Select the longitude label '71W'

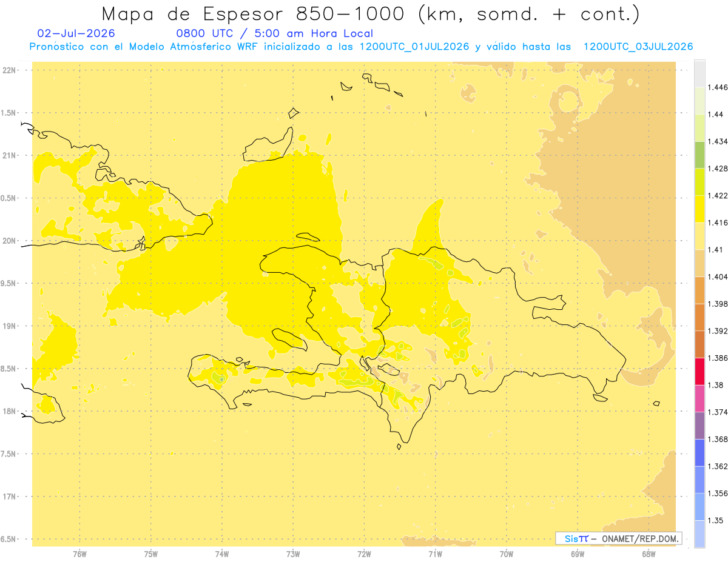(x=435, y=555)
